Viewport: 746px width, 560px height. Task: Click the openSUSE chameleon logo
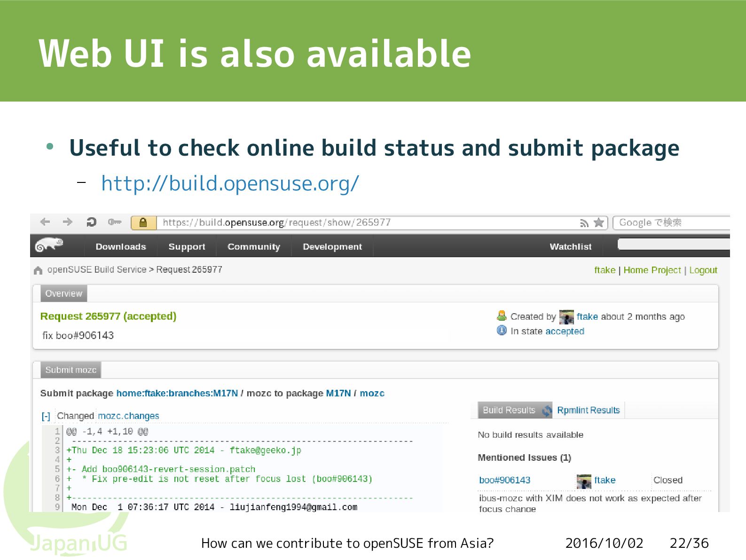(49, 245)
